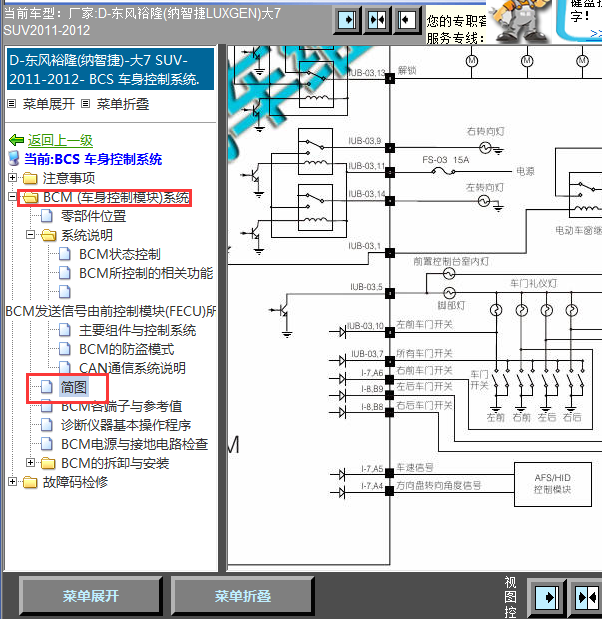Open BCM的防盗模式 document
Viewport: 602px width, 619px height.
coord(126,349)
